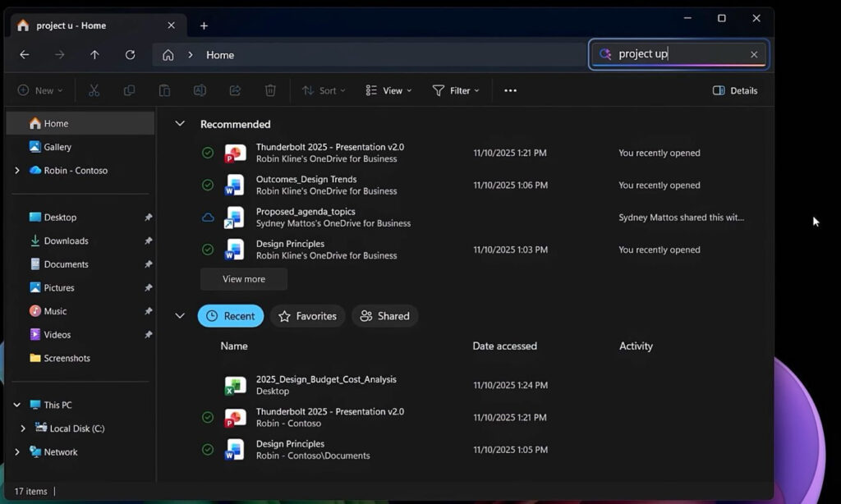Open the Sort dropdown

(x=323, y=90)
